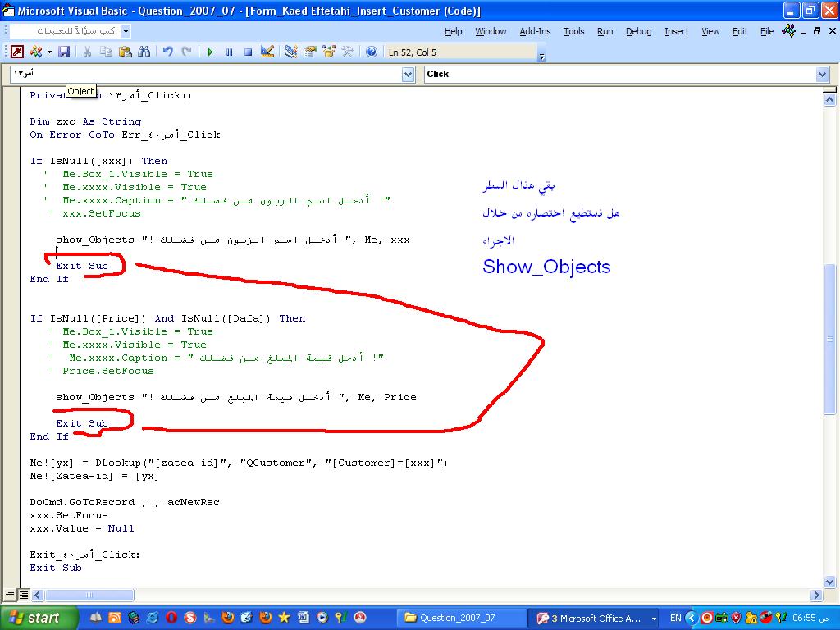Click the Break pause icon

230,52
